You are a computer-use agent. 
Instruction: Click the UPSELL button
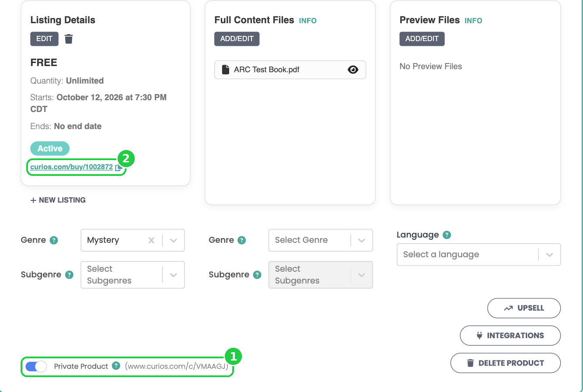524,308
